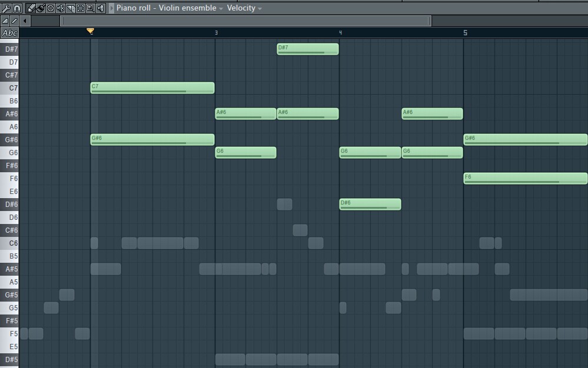The image size is (588, 368).
Task: Select the green D#7 note block
Action: [308, 49]
